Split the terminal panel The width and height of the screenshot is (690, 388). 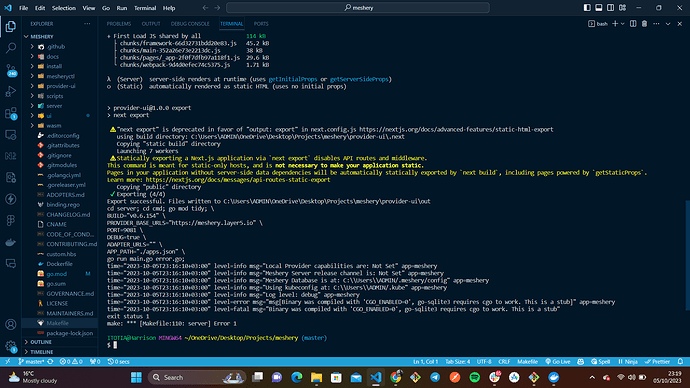click(x=633, y=24)
